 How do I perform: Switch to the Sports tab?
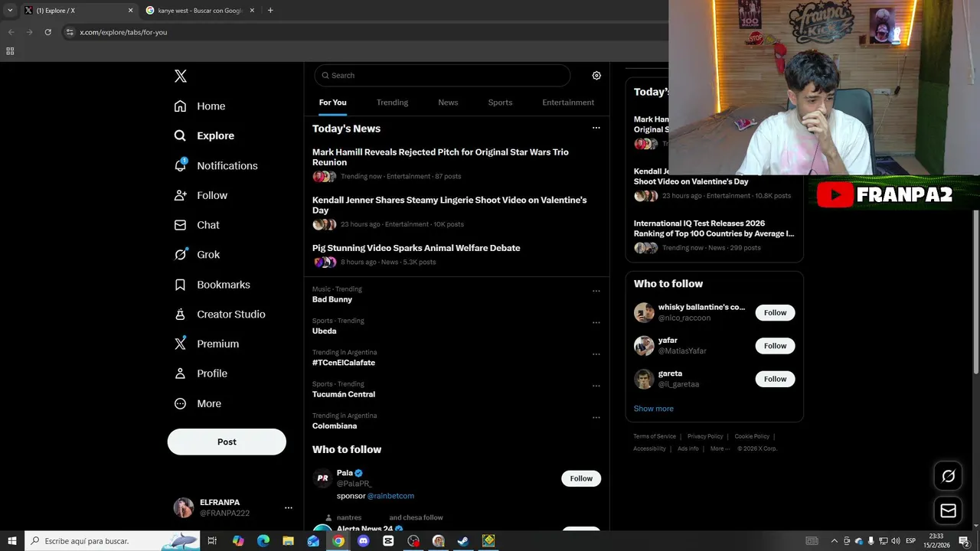(x=500, y=103)
